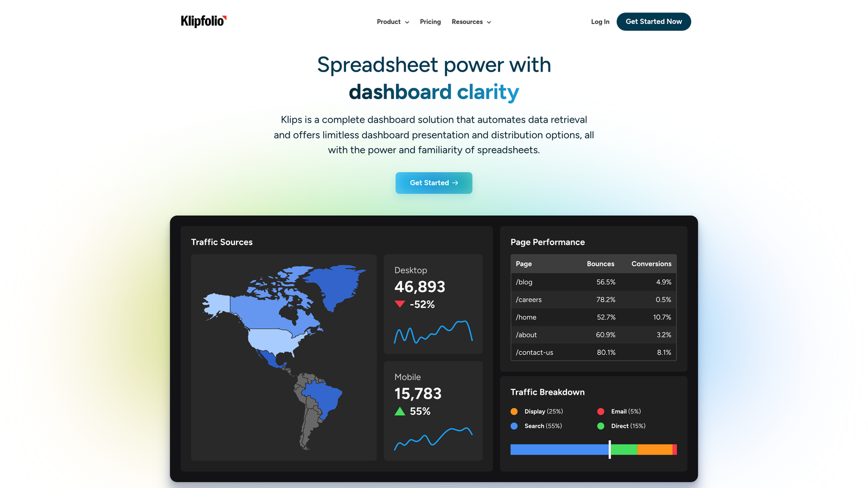
Task: Click the green Direct legend dot
Action: pyautogui.click(x=601, y=426)
